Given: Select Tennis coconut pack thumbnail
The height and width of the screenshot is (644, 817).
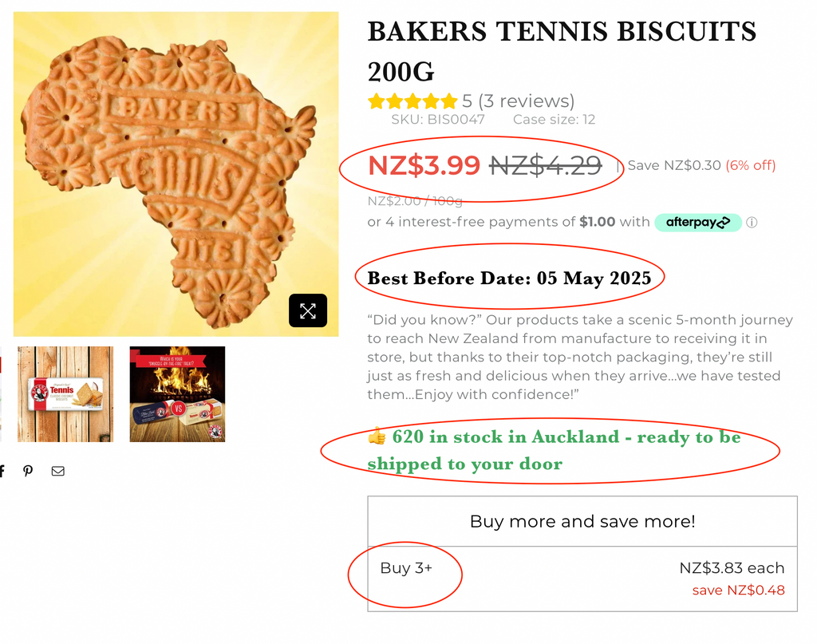Looking at the screenshot, I should pyautogui.click(x=65, y=394).
